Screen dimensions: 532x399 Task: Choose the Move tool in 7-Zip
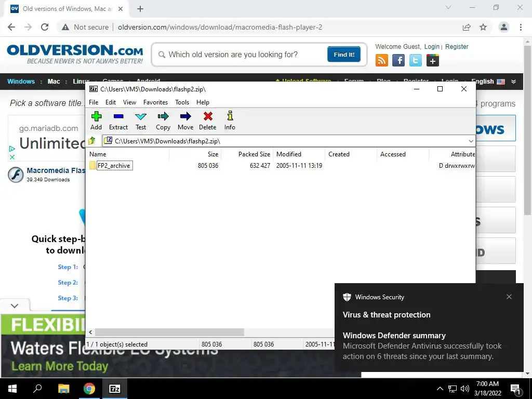pyautogui.click(x=185, y=121)
